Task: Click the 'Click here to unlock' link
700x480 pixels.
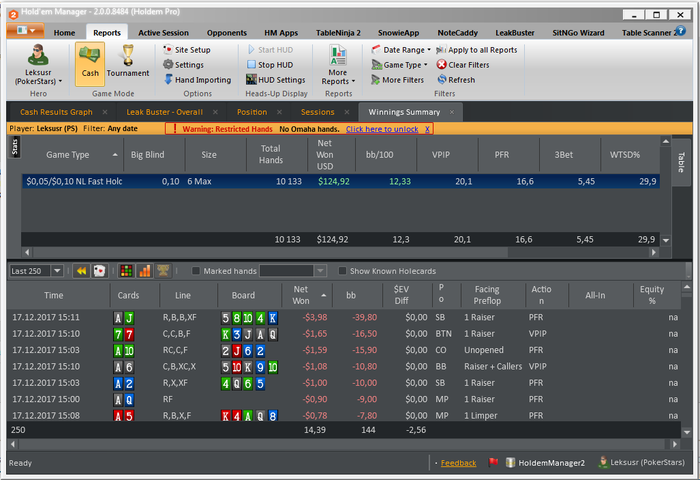Action: [x=382, y=129]
